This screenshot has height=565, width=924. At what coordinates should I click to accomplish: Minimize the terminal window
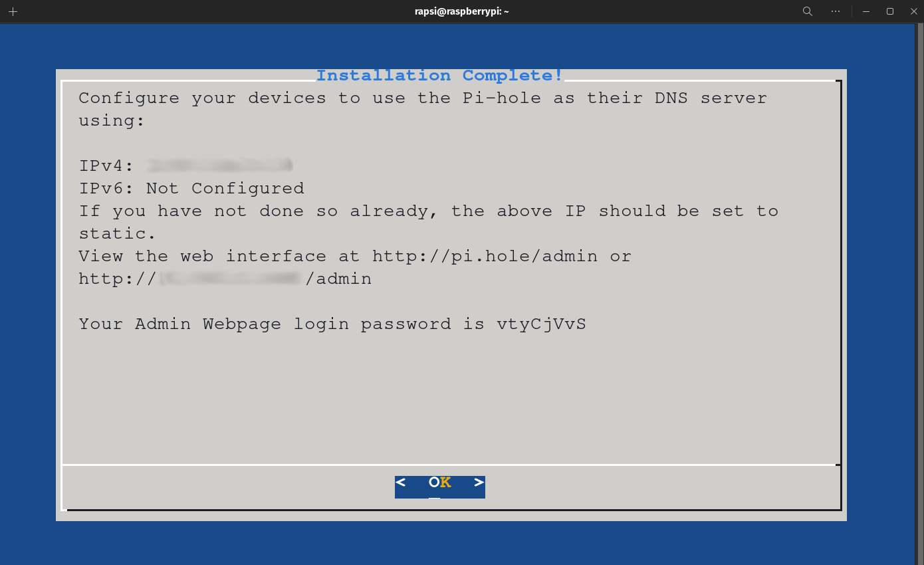click(866, 11)
